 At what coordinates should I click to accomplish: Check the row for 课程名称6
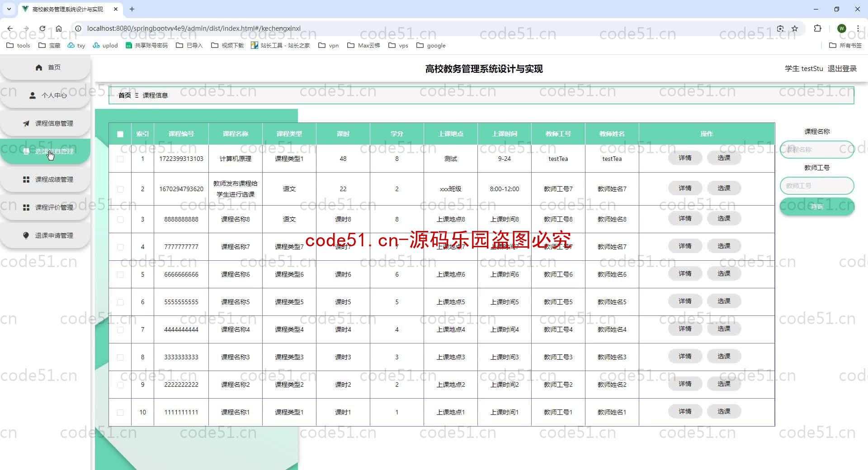point(120,275)
